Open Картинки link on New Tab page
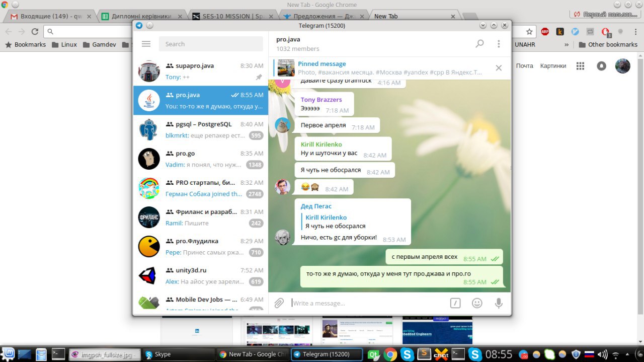Screen dimensions: 644x362 pos(553,66)
